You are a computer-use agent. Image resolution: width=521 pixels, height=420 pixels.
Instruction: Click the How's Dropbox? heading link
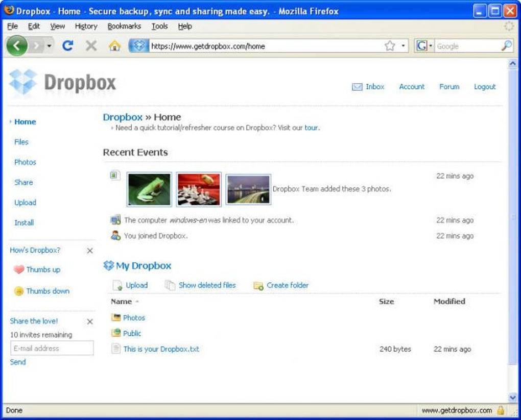click(35, 251)
